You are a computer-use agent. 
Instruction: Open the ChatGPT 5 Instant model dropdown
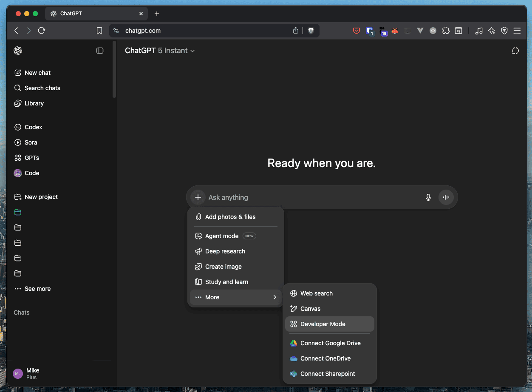[x=160, y=51]
